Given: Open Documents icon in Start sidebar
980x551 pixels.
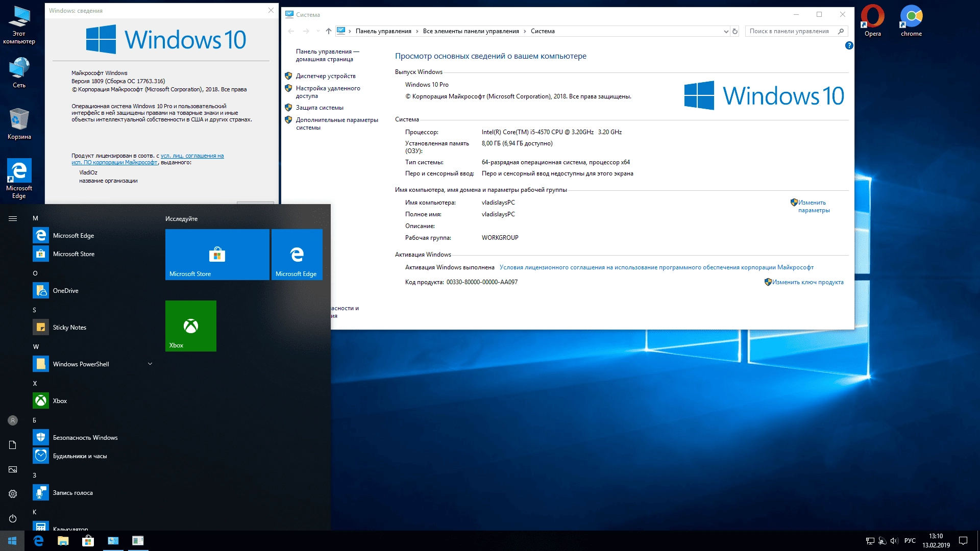Looking at the screenshot, I should pos(13,445).
